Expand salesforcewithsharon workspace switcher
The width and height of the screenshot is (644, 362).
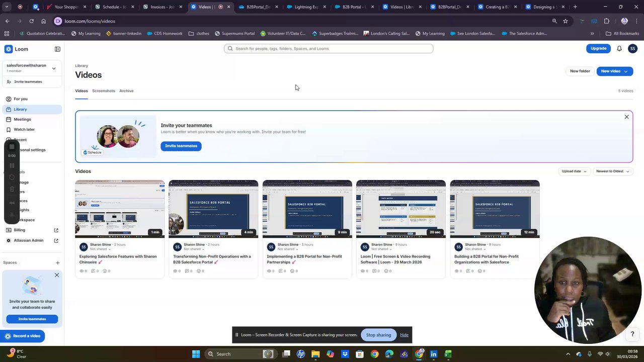tap(54, 68)
